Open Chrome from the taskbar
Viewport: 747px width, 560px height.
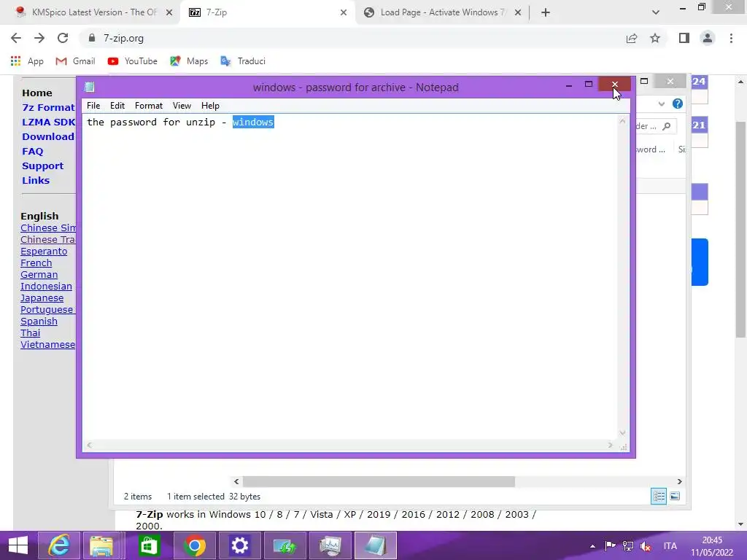194,545
